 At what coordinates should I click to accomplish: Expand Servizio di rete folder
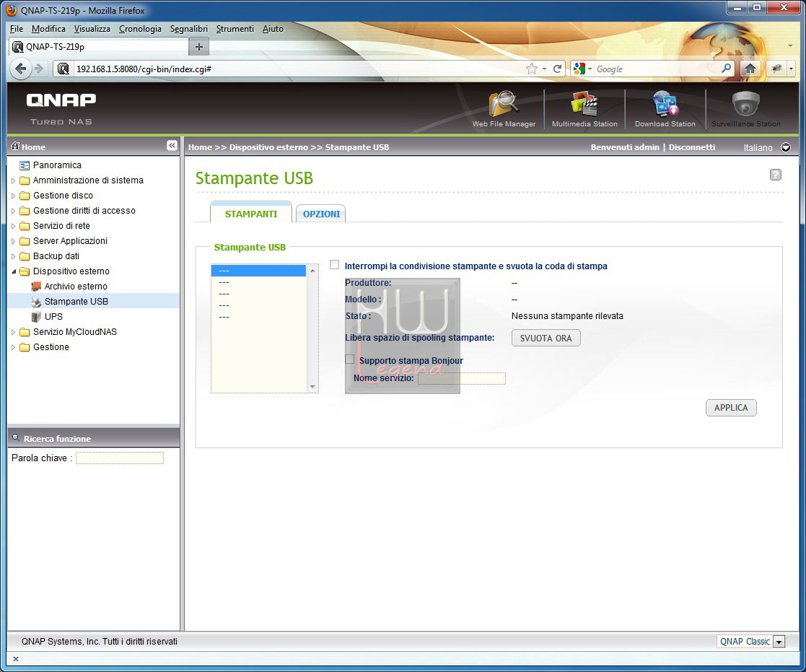(14, 226)
